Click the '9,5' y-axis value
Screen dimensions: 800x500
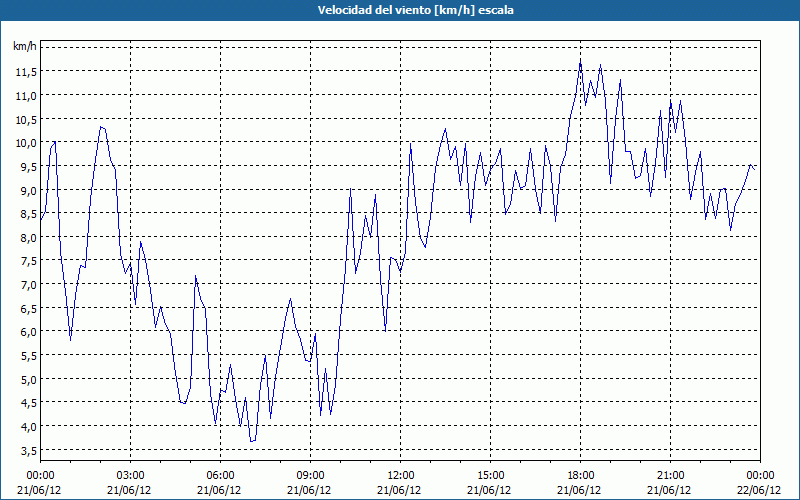(x=28, y=166)
